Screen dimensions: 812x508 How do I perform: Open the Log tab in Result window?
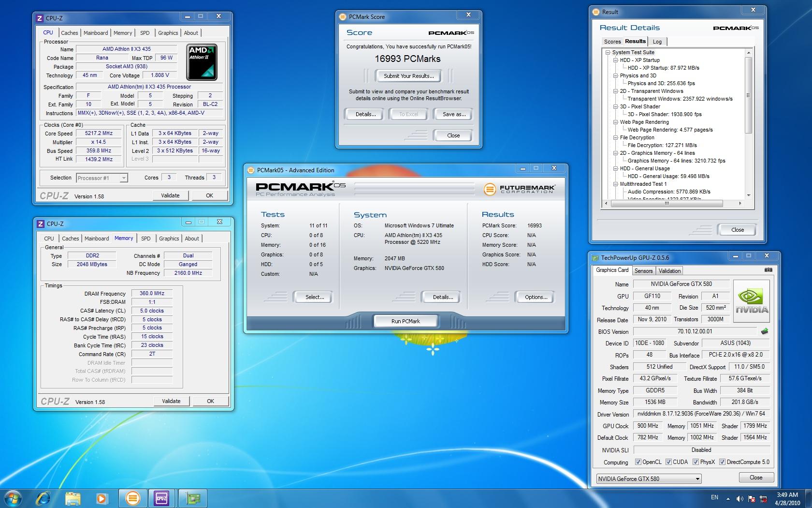click(657, 42)
